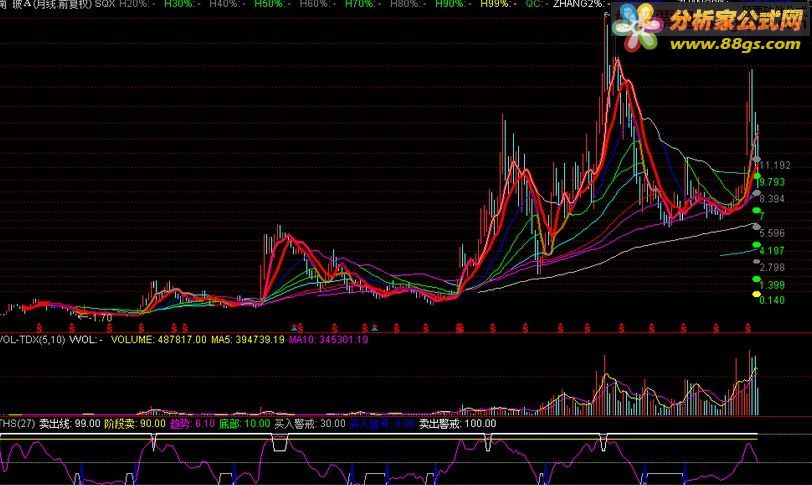The width and height of the screenshot is (812, 485).
Task: Click the 买入警戒: 30.00 readout
Action: (x=310, y=423)
